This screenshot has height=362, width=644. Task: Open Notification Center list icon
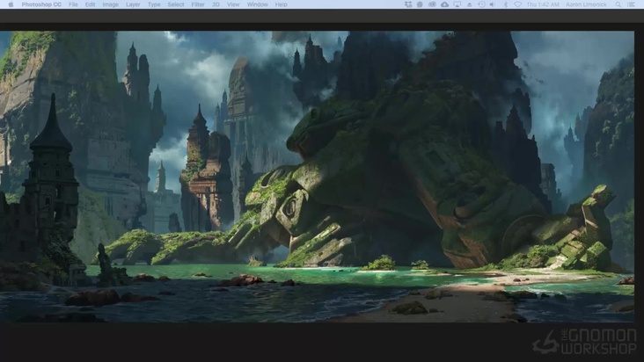[x=631, y=4]
